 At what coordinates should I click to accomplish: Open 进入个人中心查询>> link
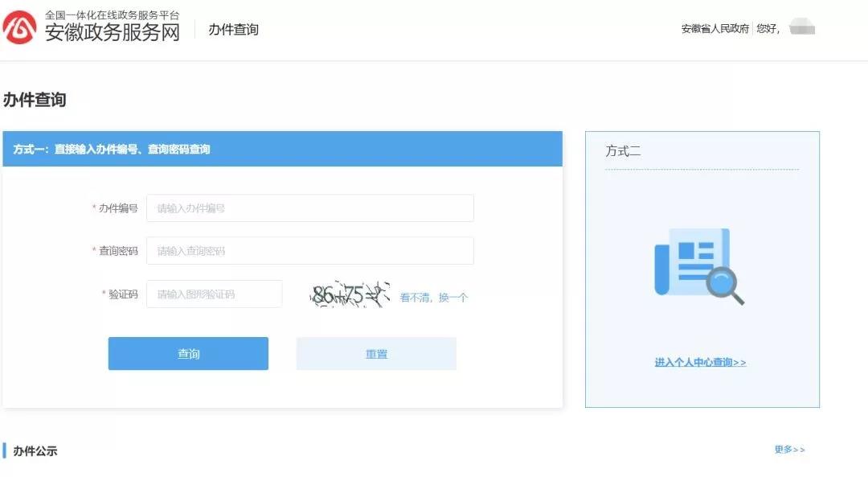point(700,363)
